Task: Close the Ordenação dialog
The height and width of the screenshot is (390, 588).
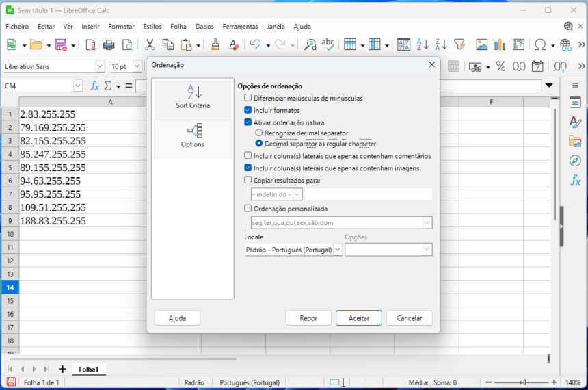Action: pos(432,64)
